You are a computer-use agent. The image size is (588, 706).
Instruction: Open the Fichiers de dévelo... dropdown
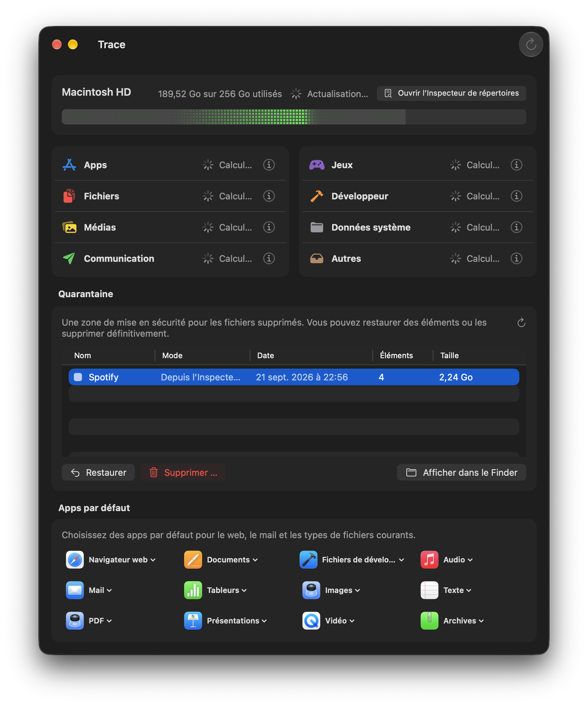coord(352,560)
